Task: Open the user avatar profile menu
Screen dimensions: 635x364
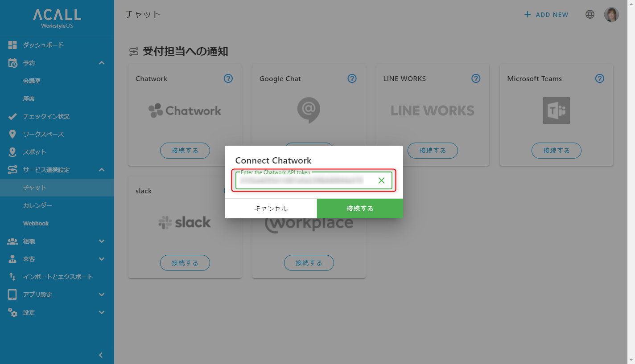Action: point(611,14)
